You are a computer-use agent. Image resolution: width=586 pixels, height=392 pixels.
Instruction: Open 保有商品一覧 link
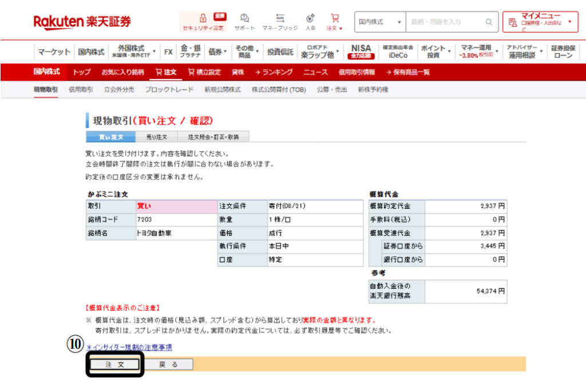(407, 72)
